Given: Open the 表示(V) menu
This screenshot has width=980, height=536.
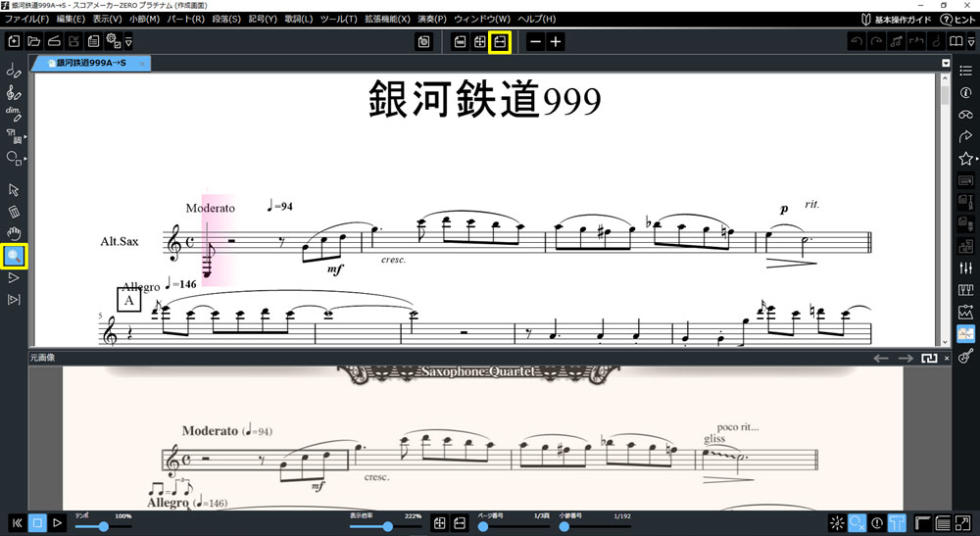Looking at the screenshot, I should [107, 19].
